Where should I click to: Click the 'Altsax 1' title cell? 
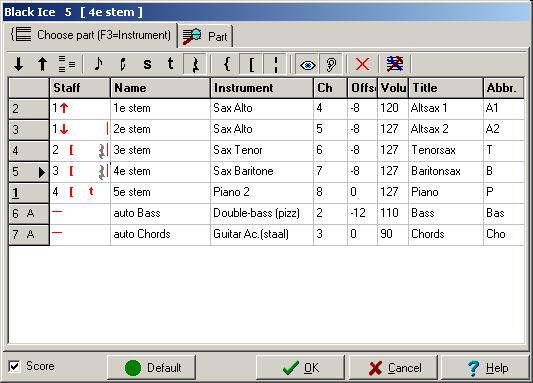(x=446, y=108)
